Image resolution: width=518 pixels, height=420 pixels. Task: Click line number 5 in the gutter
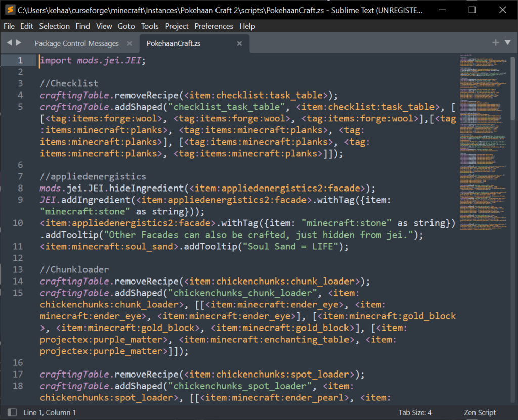point(20,107)
